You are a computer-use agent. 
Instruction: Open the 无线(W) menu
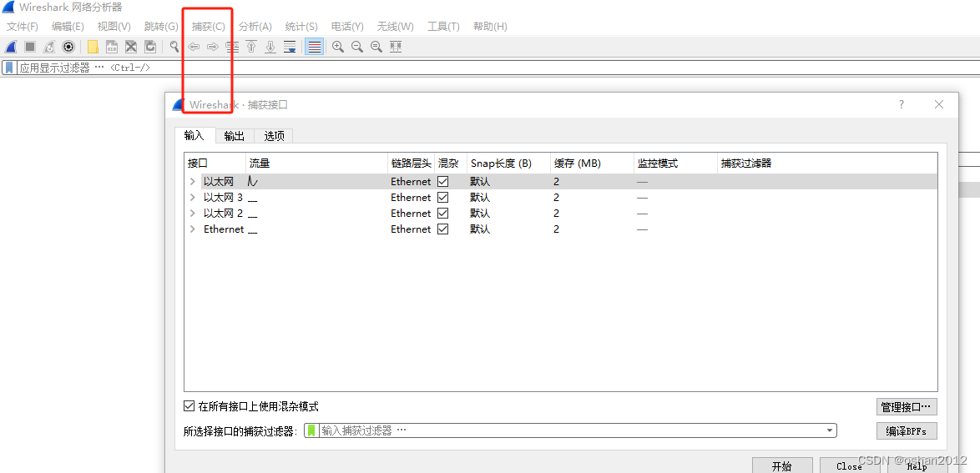click(x=395, y=26)
